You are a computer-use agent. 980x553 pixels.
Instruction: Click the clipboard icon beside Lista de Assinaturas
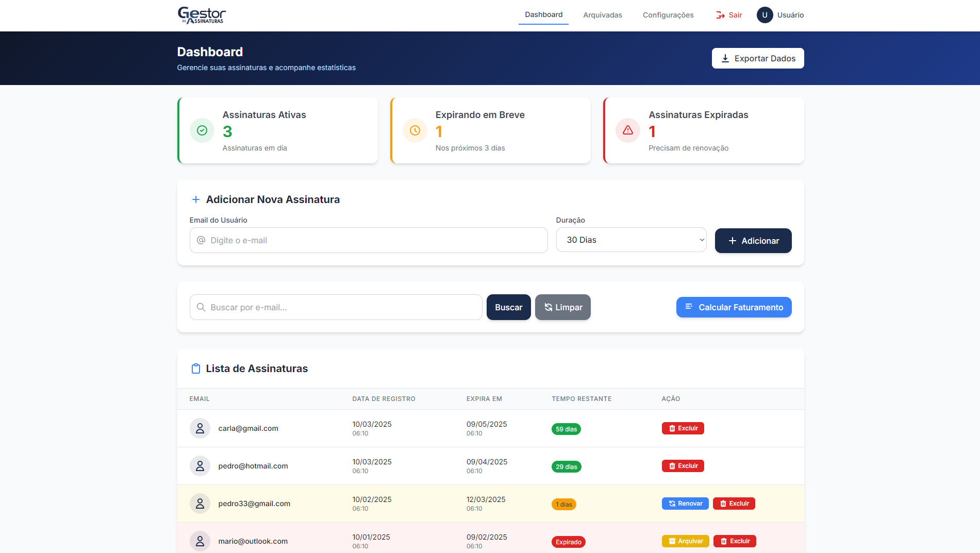196,368
